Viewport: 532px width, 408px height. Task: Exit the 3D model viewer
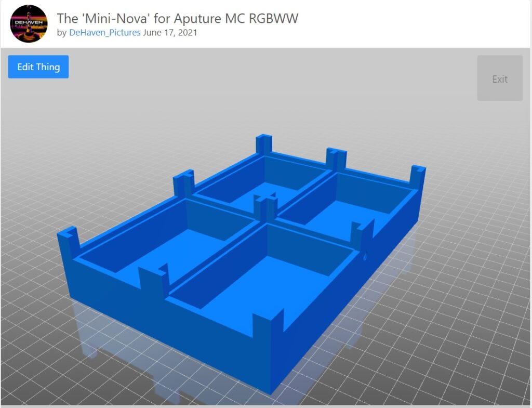500,78
